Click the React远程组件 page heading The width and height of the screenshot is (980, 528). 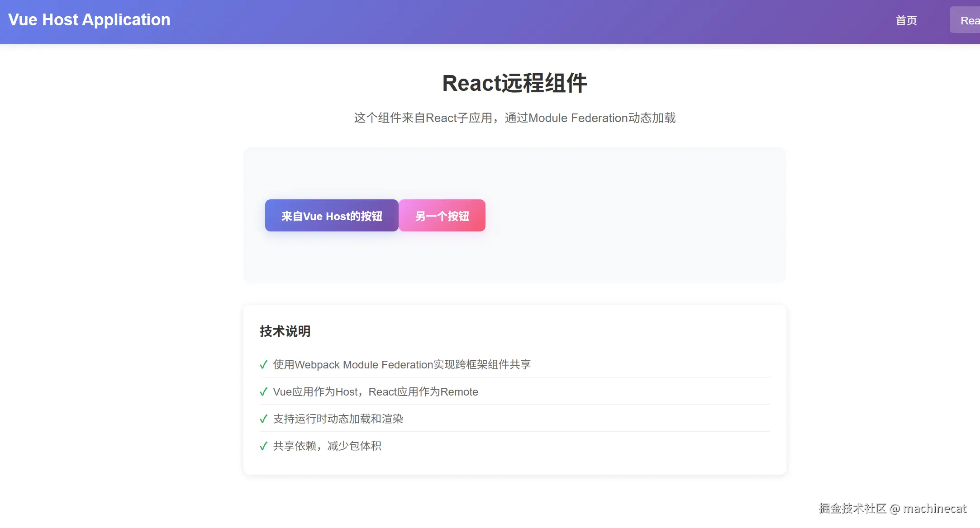[x=514, y=83]
